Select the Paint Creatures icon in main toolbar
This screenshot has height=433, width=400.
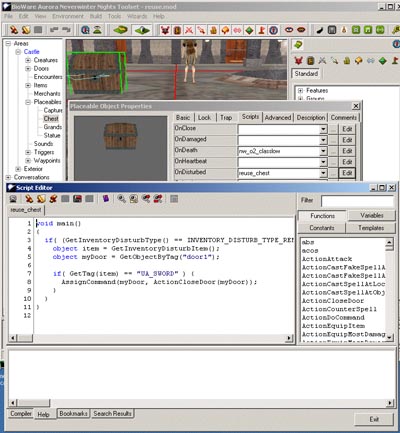point(165,30)
